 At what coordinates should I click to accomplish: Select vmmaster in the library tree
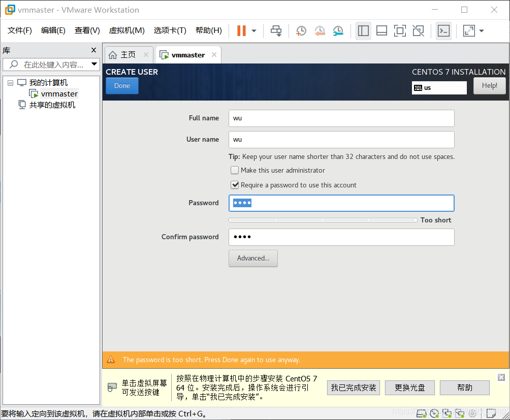click(x=59, y=94)
